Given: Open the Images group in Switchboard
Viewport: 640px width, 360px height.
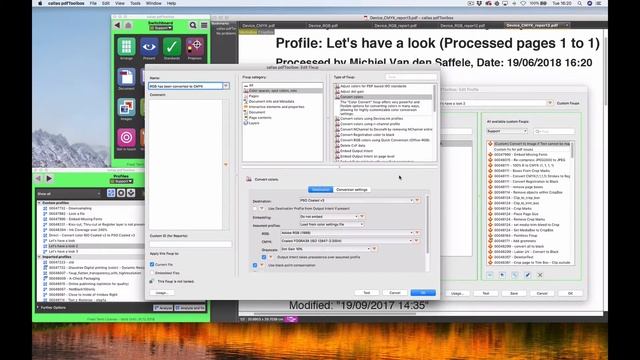Looking at the screenshot, I should pos(126,107).
